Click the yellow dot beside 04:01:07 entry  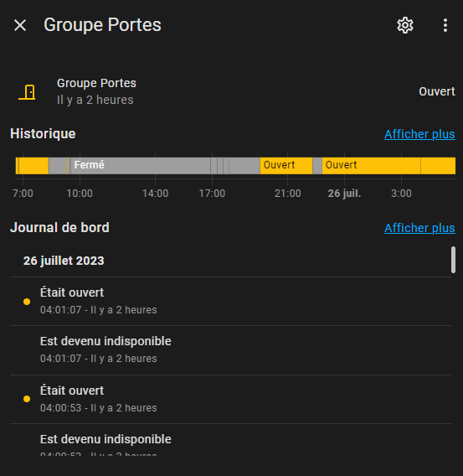click(x=27, y=302)
